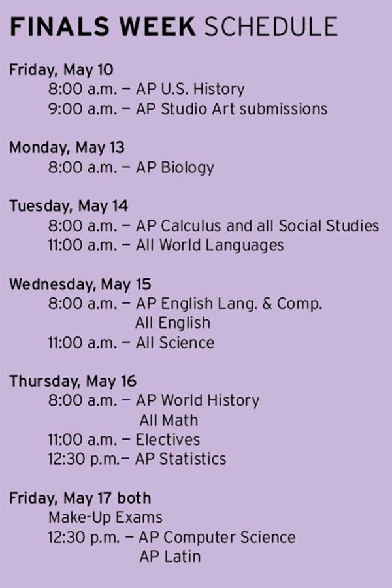Click the Finals Week Schedule heading

pos(174,27)
